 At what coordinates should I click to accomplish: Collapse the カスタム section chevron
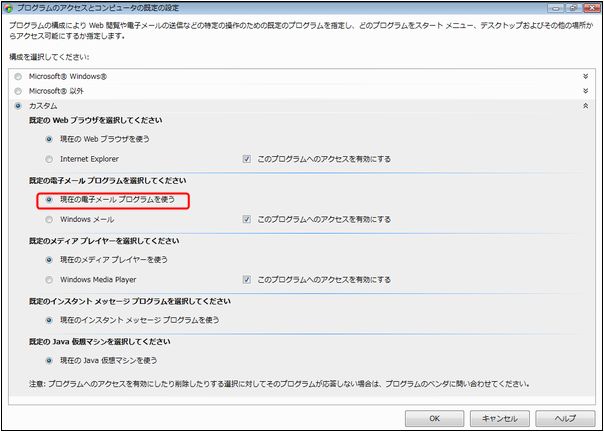click(586, 106)
